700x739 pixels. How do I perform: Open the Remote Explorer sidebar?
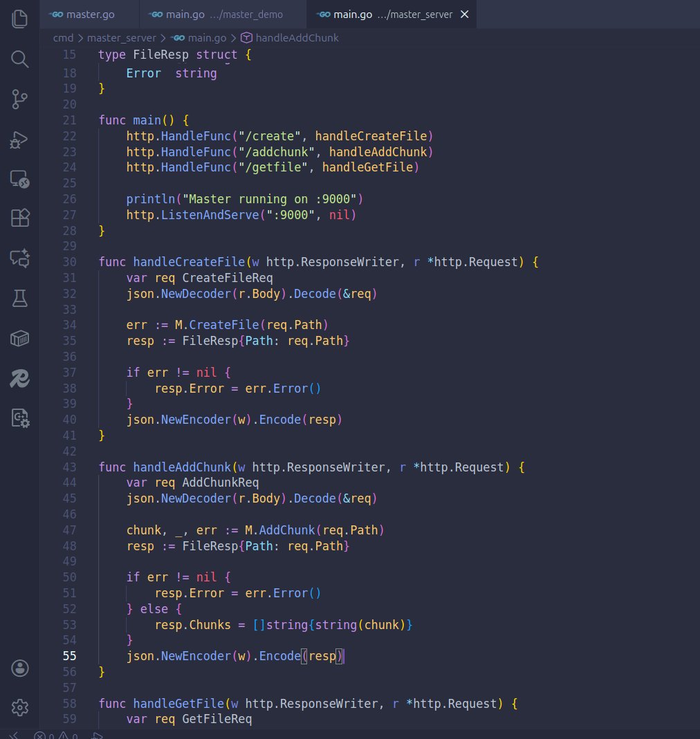pos(19,178)
